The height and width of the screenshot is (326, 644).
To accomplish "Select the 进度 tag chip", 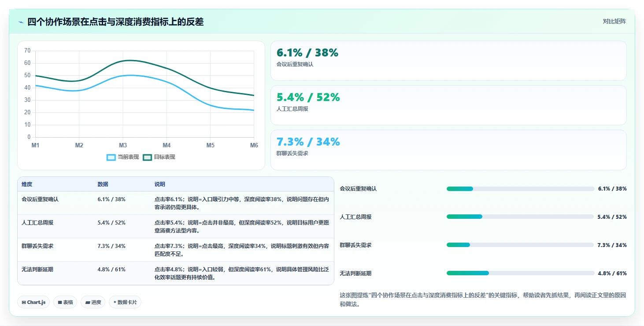I will (93, 302).
